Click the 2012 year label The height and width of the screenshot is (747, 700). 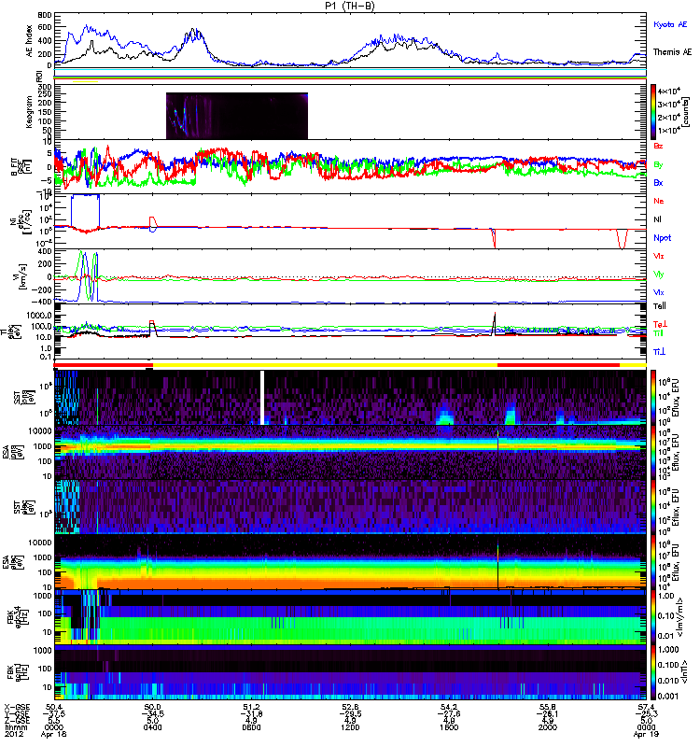[12, 735]
